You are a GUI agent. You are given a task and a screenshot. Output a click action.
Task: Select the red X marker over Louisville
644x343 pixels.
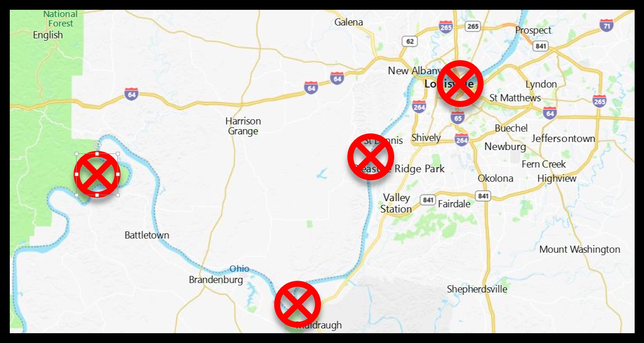(x=460, y=84)
